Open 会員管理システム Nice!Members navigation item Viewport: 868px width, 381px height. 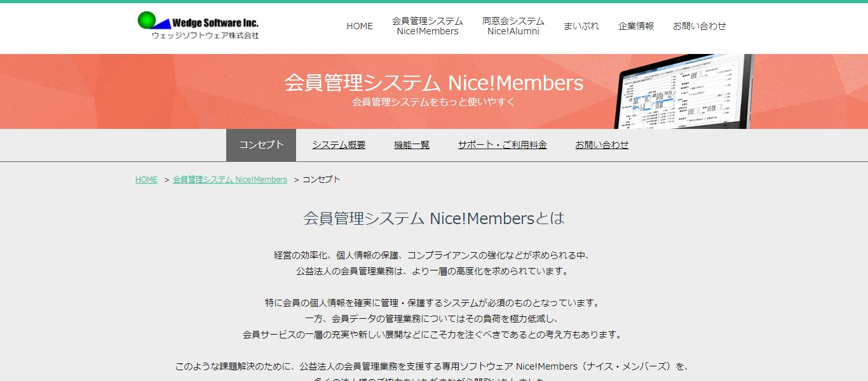426,26
